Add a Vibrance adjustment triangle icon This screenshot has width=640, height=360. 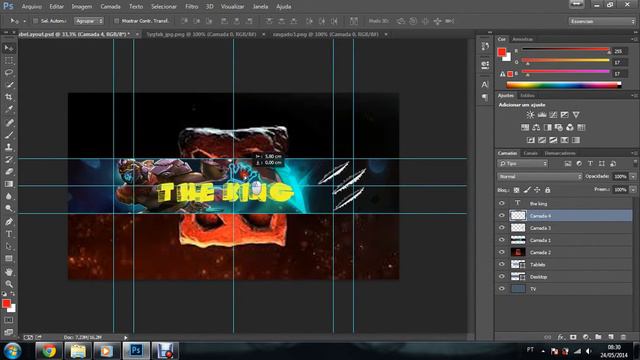(x=576, y=115)
